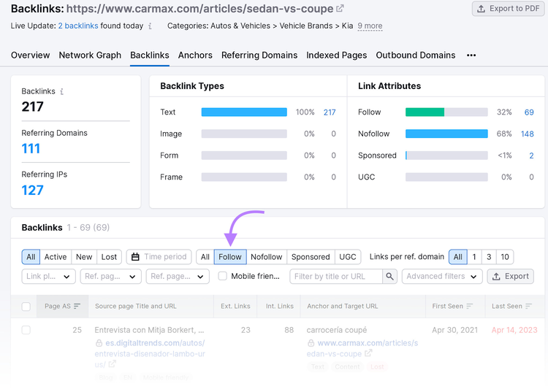Set links per ref. domain to 10

point(505,257)
